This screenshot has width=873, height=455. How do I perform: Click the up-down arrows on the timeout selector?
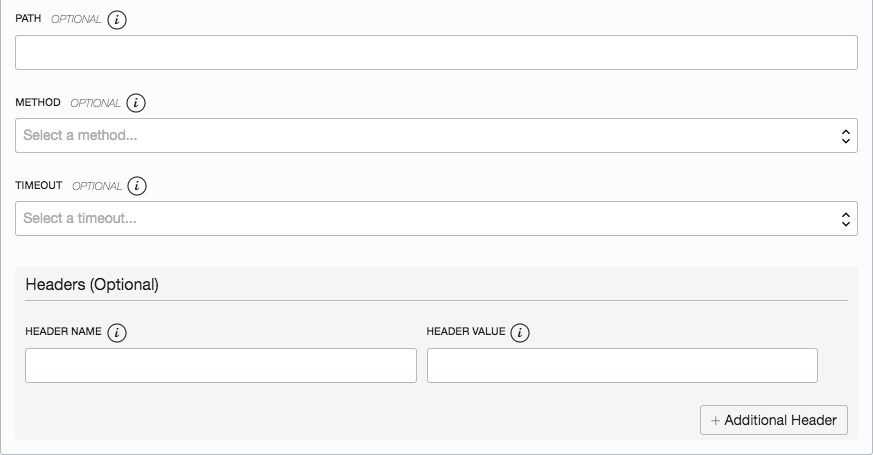(x=845, y=219)
